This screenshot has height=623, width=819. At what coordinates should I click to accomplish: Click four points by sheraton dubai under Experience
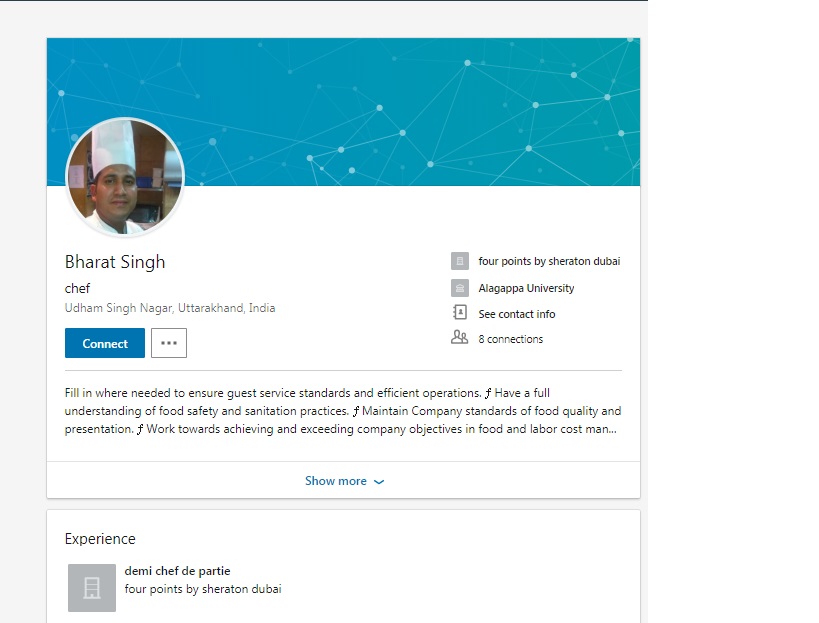pyautogui.click(x=202, y=589)
